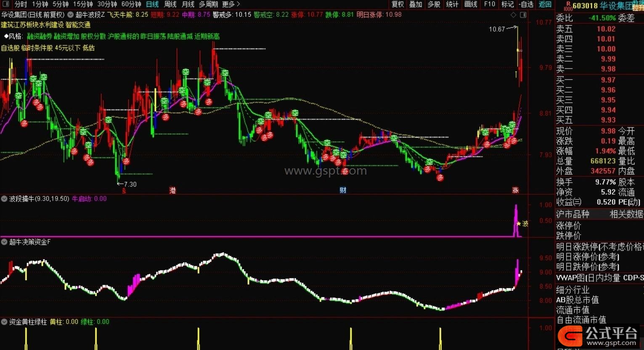The height and width of the screenshot is (350, 644).
Task: Click the 返回 back button
Action: pyautogui.click(x=545, y=4)
